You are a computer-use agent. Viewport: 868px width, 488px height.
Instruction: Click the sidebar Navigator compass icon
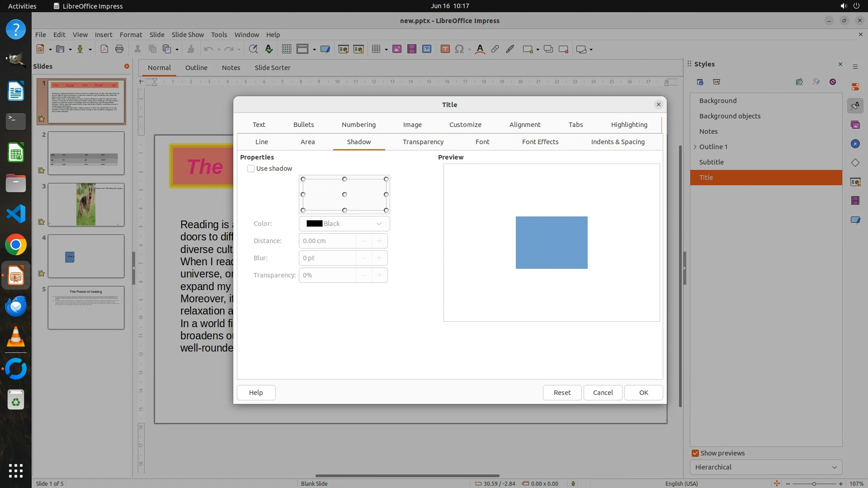point(855,144)
